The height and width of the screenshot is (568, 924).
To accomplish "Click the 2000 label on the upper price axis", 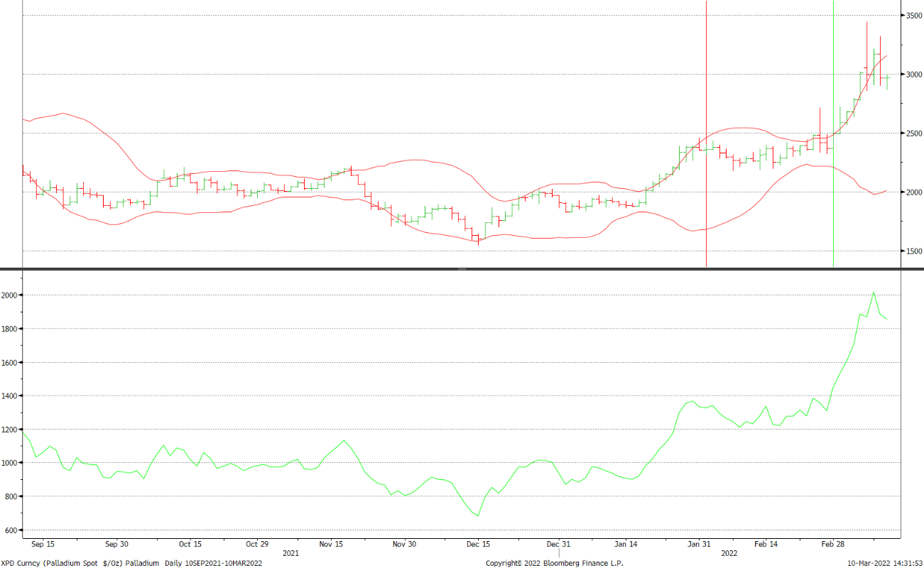I will (x=913, y=192).
